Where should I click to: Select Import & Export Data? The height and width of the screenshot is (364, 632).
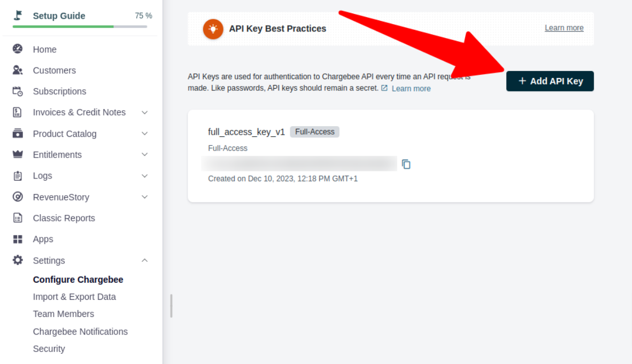point(74,297)
